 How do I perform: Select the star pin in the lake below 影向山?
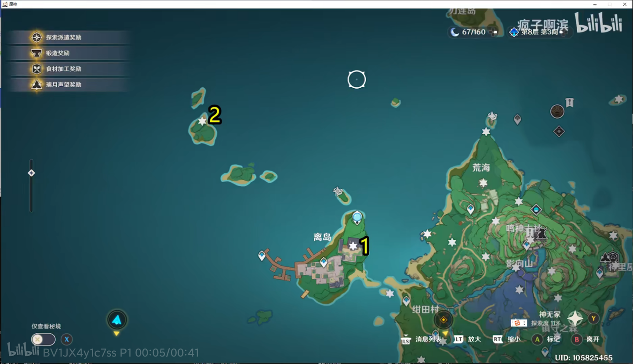tap(520, 290)
